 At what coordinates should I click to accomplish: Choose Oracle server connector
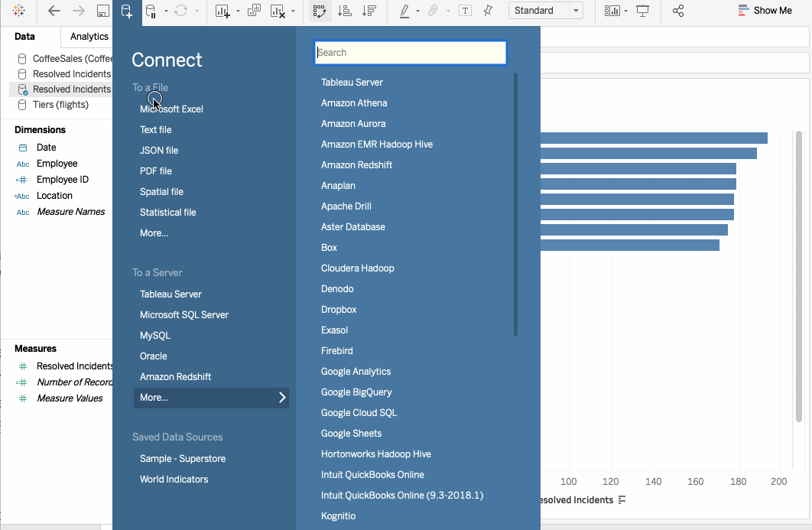[x=153, y=356]
